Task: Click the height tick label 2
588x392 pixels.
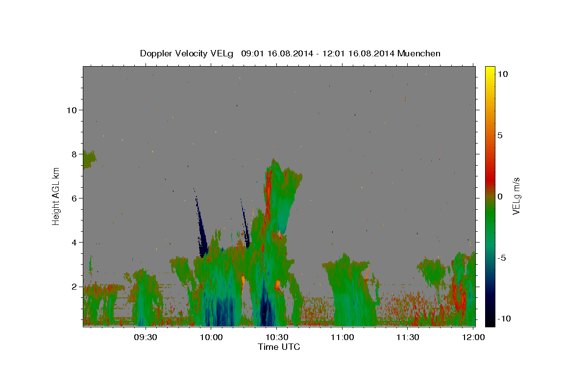Action: coord(74,286)
